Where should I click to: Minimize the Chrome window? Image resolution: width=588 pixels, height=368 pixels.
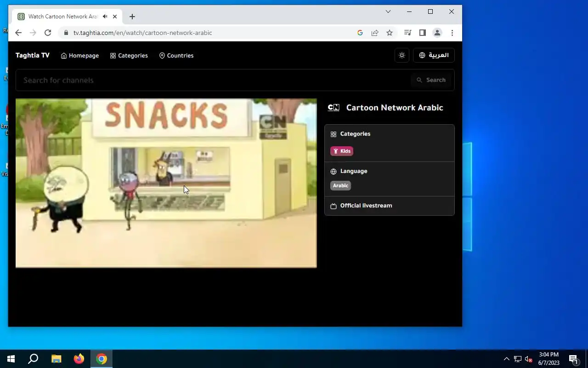pyautogui.click(x=409, y=11)
